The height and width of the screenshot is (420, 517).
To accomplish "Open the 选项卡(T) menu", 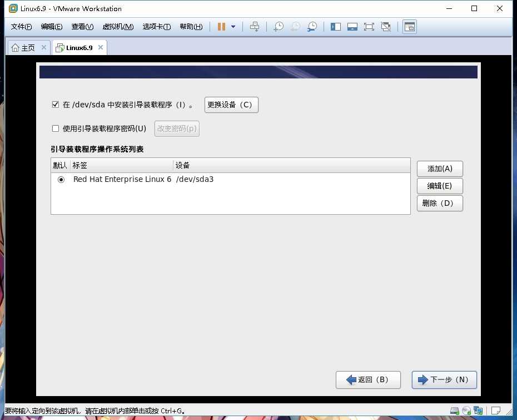I will coord(157,27).
